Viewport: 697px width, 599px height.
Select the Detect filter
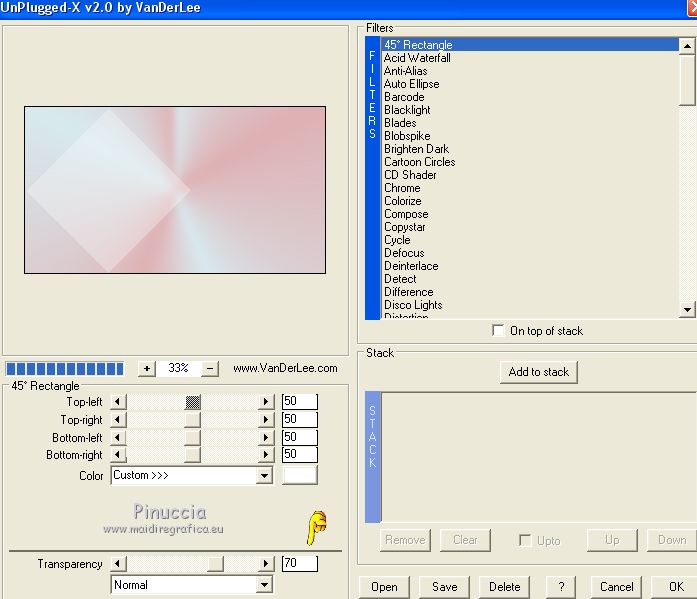point(530,279)
